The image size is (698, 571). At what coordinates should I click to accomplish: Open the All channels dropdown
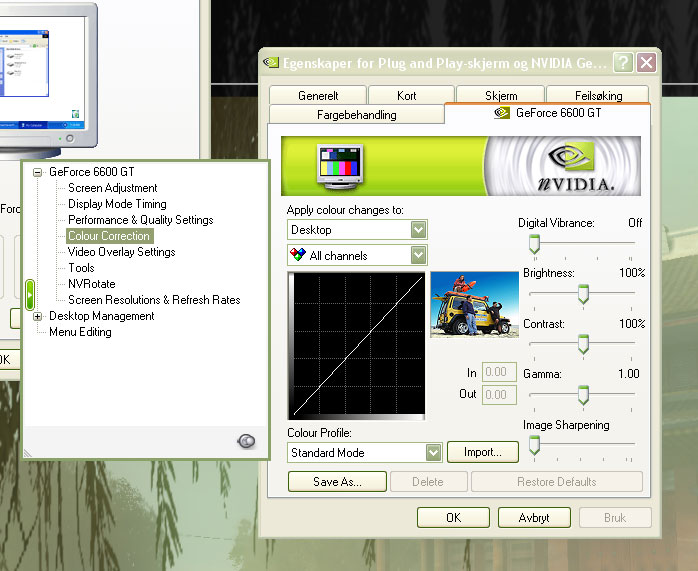pyautogui.click(x=418, y=255)
